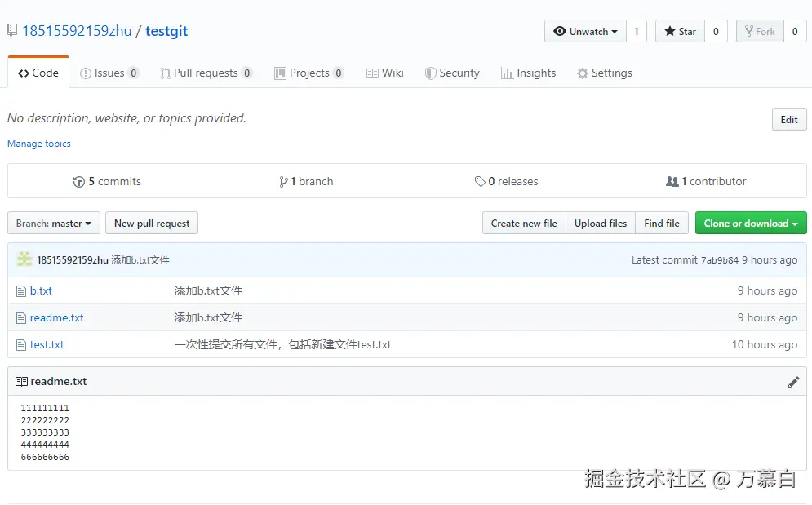812x505 pixels.
Task: View the 5 commits history
Action: (107, 181)
